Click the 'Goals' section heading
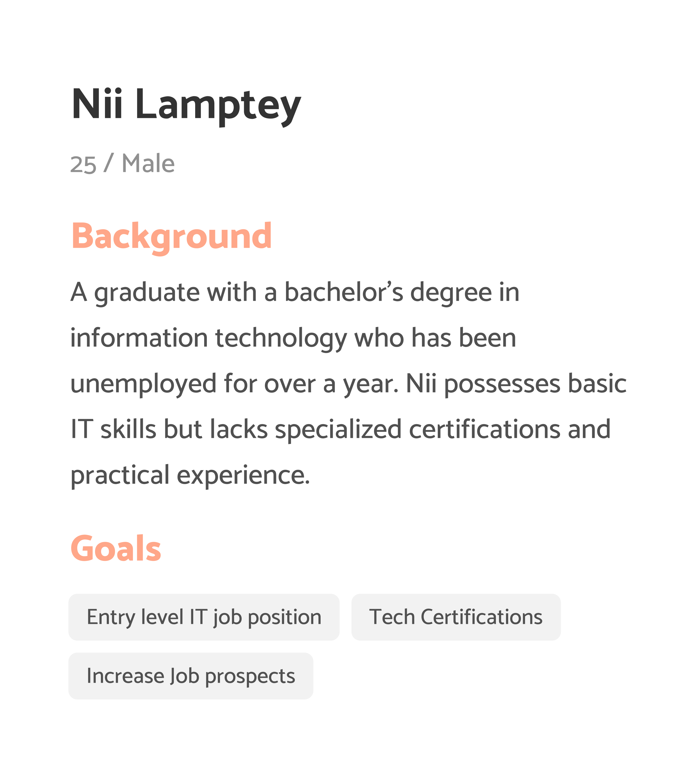The image size is (700, 778). tap(116, 548)
